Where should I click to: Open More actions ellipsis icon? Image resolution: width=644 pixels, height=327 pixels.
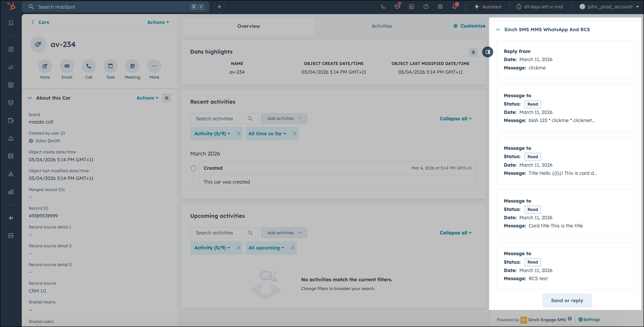(154, 66)
